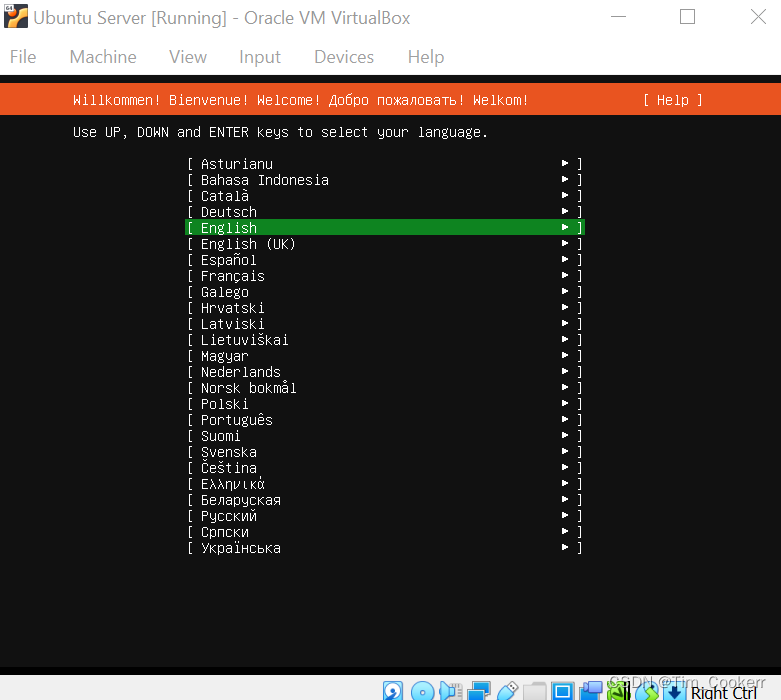
Task: Click the hard disk activity status icon
Action: pos(392,691)
